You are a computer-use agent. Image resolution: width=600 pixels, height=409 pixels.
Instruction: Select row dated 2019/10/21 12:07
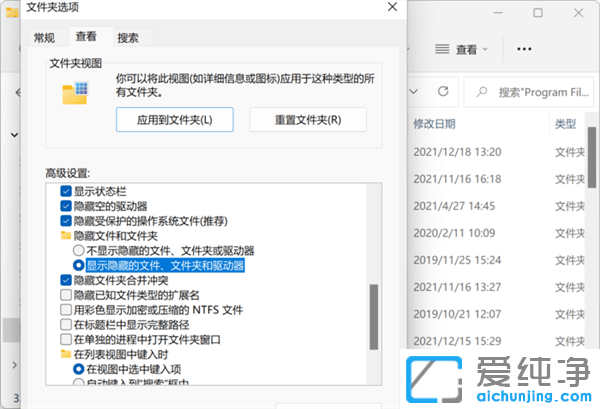[497, 314]
